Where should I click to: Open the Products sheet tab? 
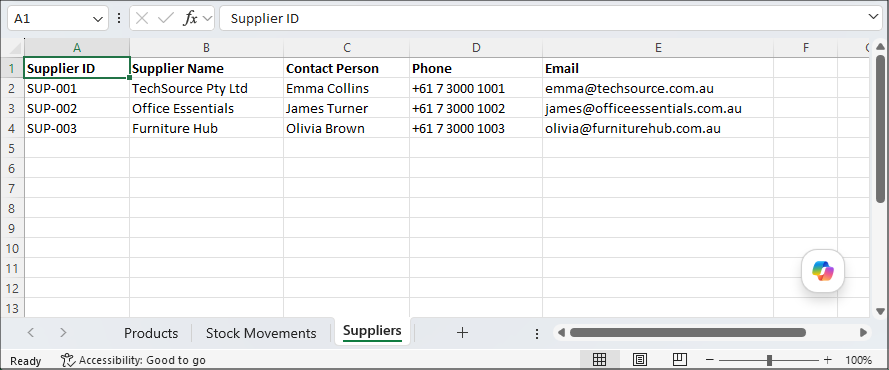click(x=151, y=333)
